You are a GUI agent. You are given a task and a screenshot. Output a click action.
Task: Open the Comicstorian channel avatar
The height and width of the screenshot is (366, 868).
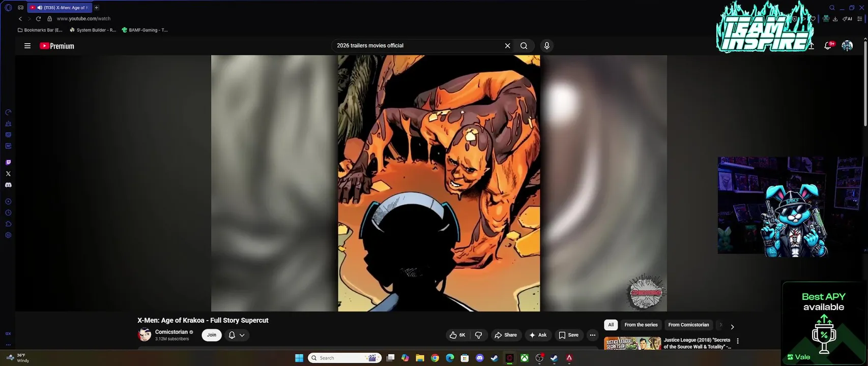[x=144, y=334]
